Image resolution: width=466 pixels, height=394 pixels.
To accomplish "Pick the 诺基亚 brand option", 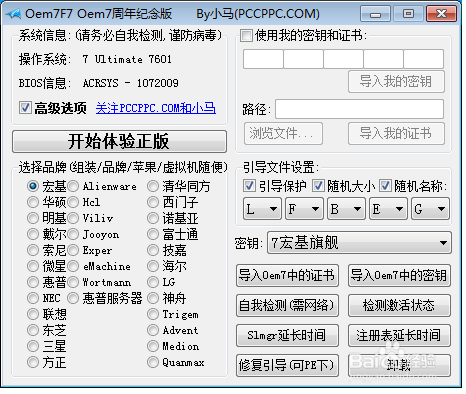I will tap(153, 218).
